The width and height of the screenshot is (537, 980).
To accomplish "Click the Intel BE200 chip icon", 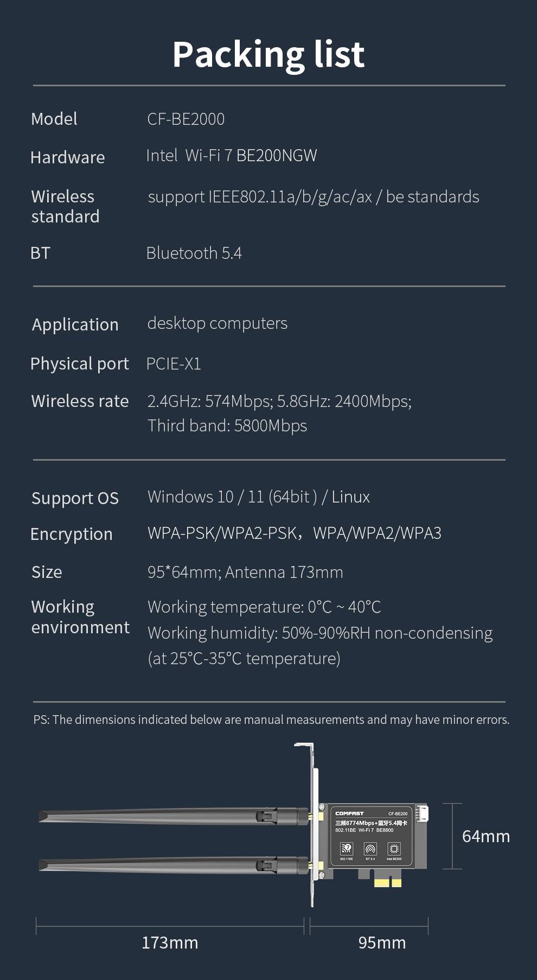I will 394,849.
